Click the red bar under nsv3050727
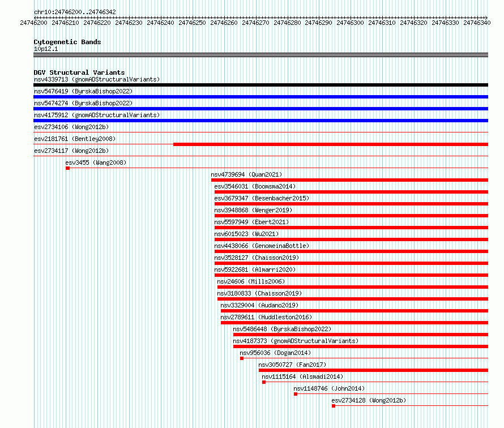The image size is (504, 428). coord(374,370)
